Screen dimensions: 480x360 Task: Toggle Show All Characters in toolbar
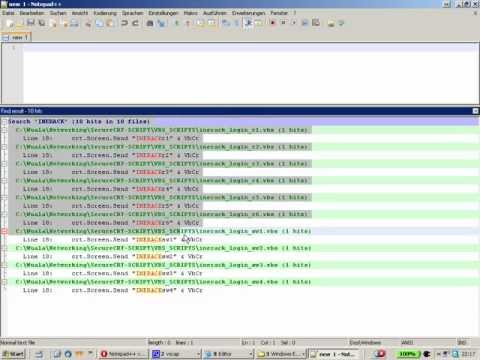(237, 23)
